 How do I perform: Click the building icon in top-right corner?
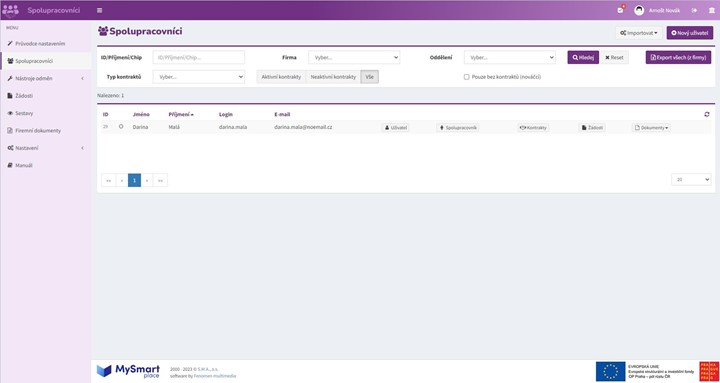tap(712, 10)
